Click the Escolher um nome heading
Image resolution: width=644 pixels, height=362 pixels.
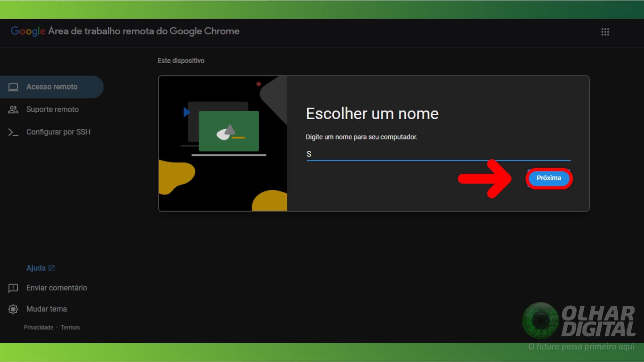point(372,114)
